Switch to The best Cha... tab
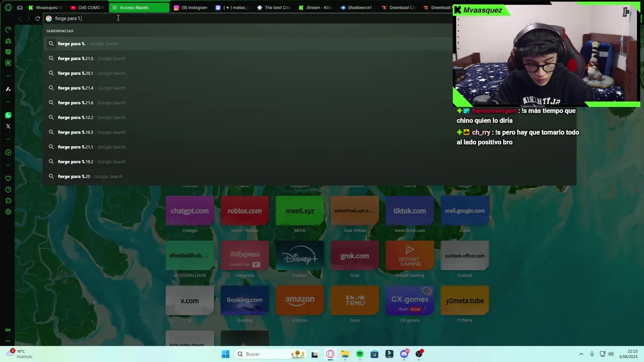 pyautogui.click(x=274, y=8)
